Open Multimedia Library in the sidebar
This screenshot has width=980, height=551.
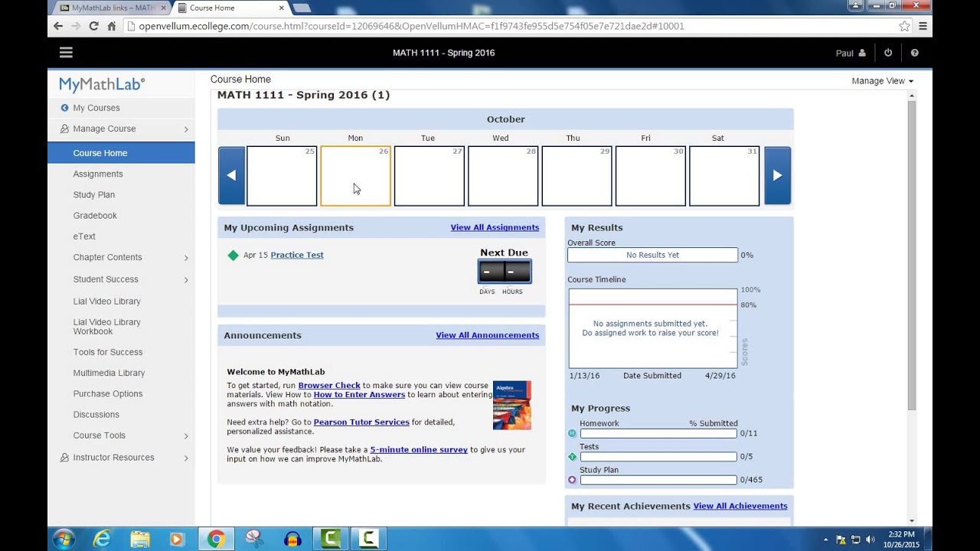[x=109, y=373]
